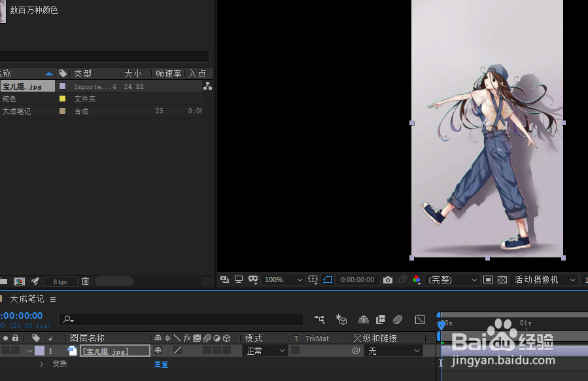The height and width of the screenshot is (381, 588).
Task: Click the always preview this view icon
Action: [224, 280]
